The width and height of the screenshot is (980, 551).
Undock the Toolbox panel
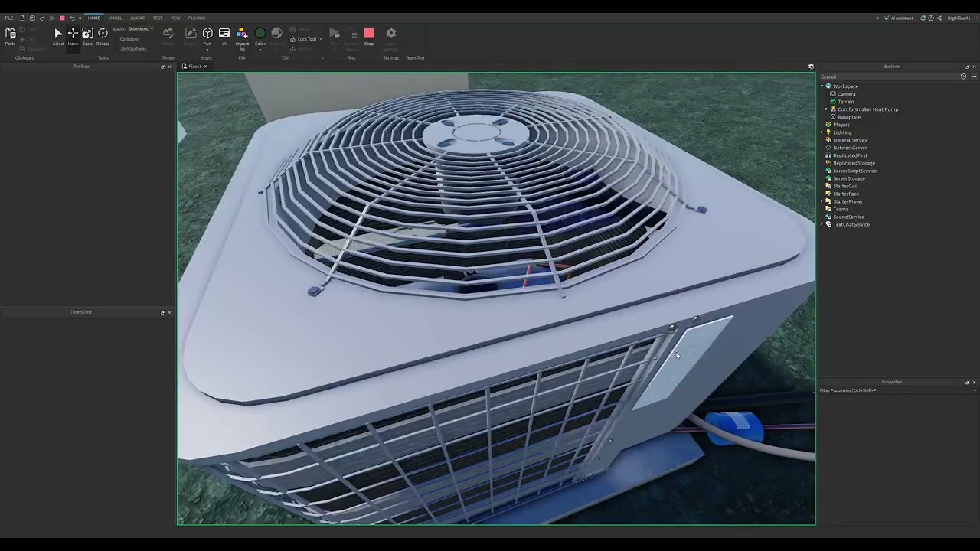(162, 67)
